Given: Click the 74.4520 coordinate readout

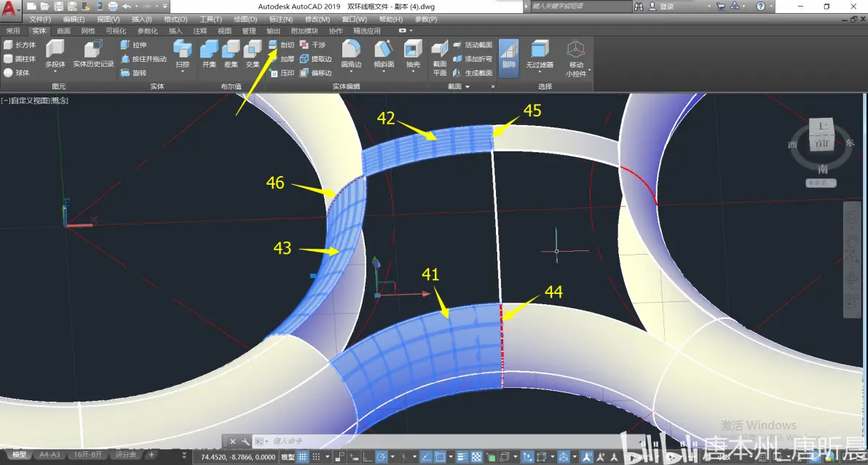Looking at the screenshot, I should 238,457.
